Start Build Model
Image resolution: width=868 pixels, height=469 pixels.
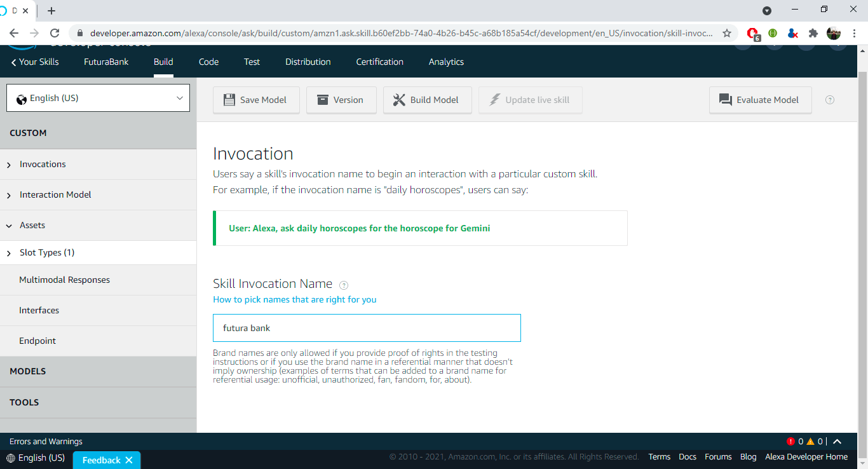click(x=427, y=100)
